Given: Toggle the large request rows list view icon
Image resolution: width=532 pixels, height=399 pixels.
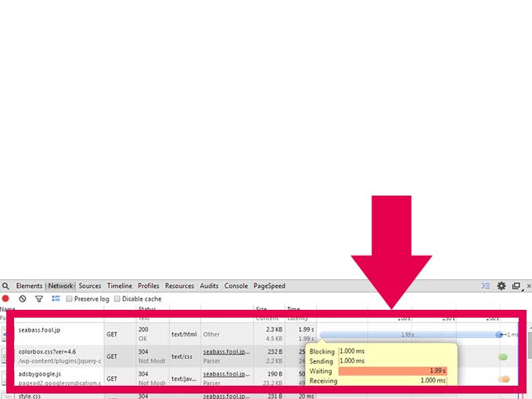Looking at the screenshot, I should 56,299.
